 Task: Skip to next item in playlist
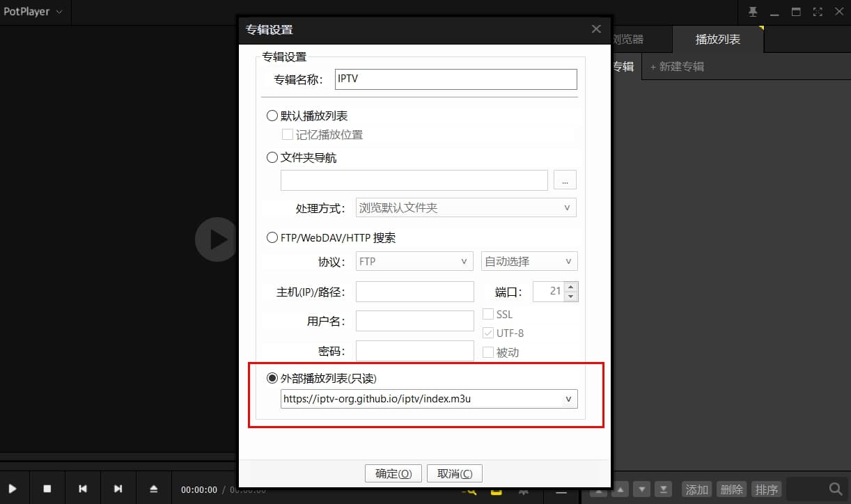click(118, 488)
